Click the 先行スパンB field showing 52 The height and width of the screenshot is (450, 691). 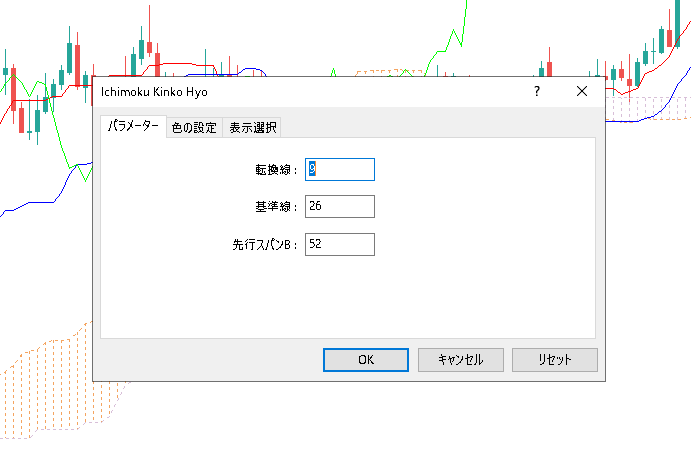340,244
